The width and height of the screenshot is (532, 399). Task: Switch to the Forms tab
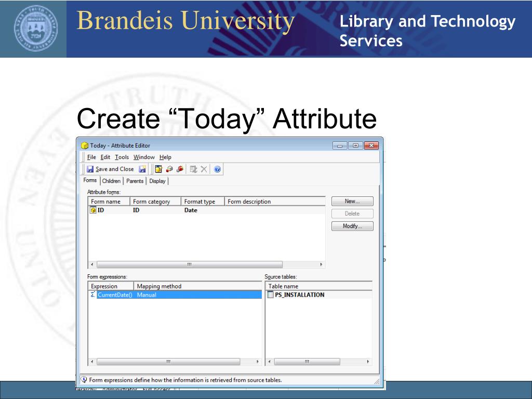coord(90,180)
